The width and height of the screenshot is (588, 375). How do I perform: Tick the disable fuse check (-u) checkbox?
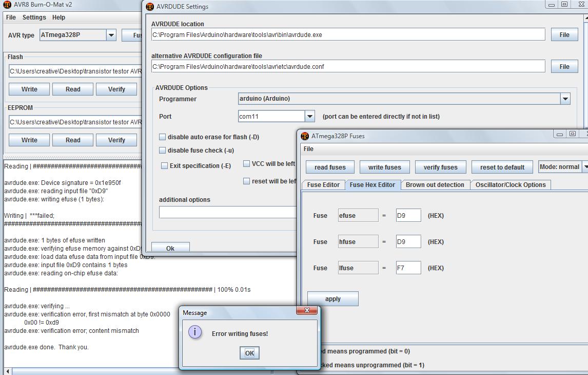pos(162,150)
